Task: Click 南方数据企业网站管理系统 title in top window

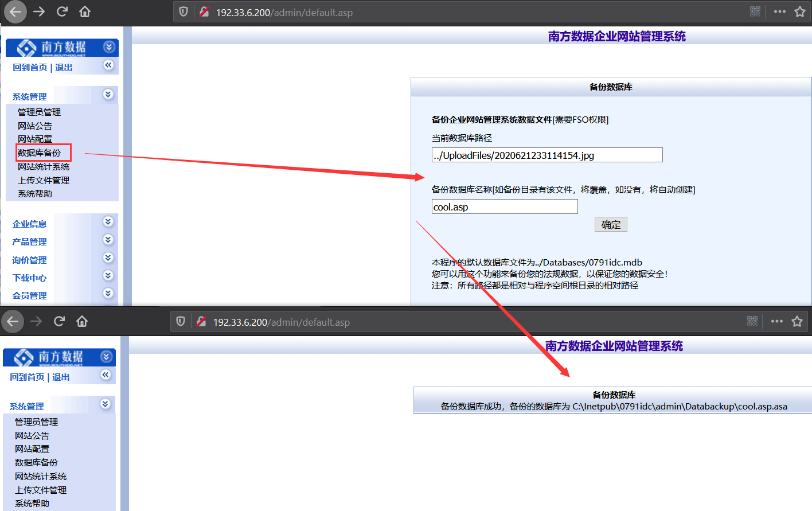Action: click(617, 37)
